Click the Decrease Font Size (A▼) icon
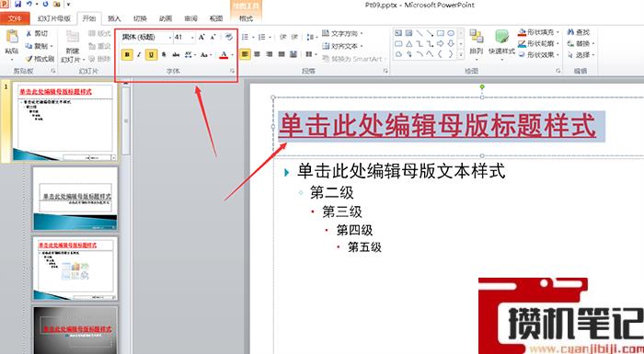 pos(213,38)
